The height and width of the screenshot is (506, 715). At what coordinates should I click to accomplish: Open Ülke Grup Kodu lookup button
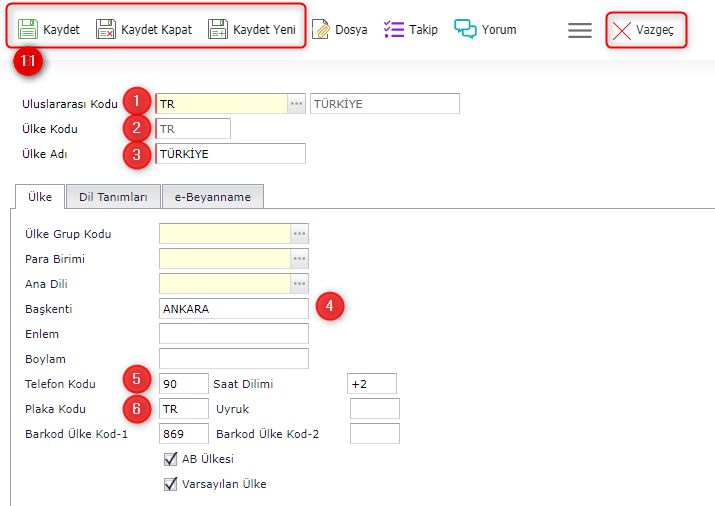299,234
